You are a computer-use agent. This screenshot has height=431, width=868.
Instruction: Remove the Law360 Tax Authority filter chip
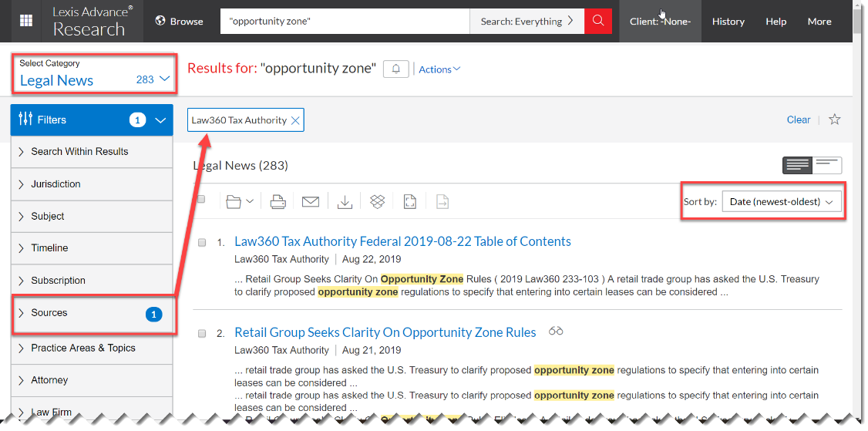[x=295, y=121]
